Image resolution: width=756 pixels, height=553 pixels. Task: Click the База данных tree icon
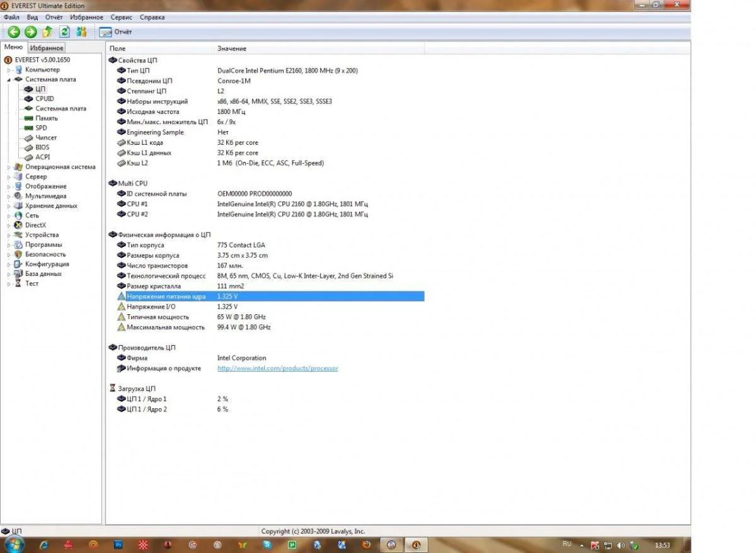(18, 274)
